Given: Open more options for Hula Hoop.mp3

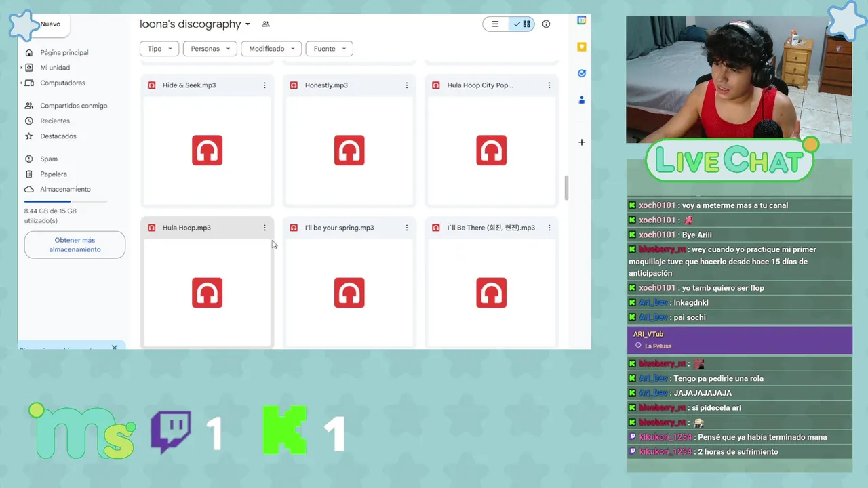Looking at the screenshot, I should [264, 228].
